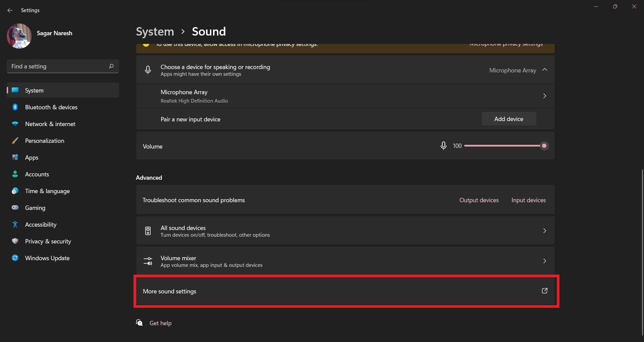The image size is (644, 342).
Task: Open the Personalization category
Action: (44, 141)
